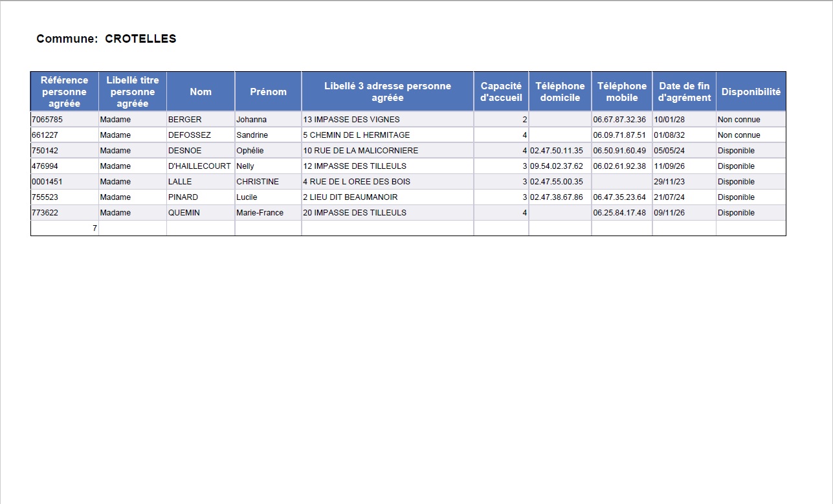Click address 2 LIEU DIT BEAUMANOIR
Screen dimensions: 833x504
point(350,197)
